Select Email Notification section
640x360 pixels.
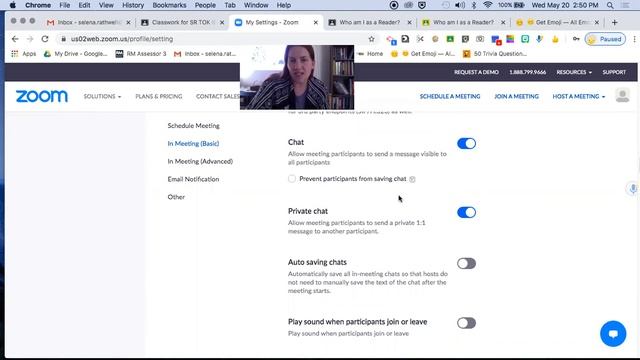pos(193,179)
